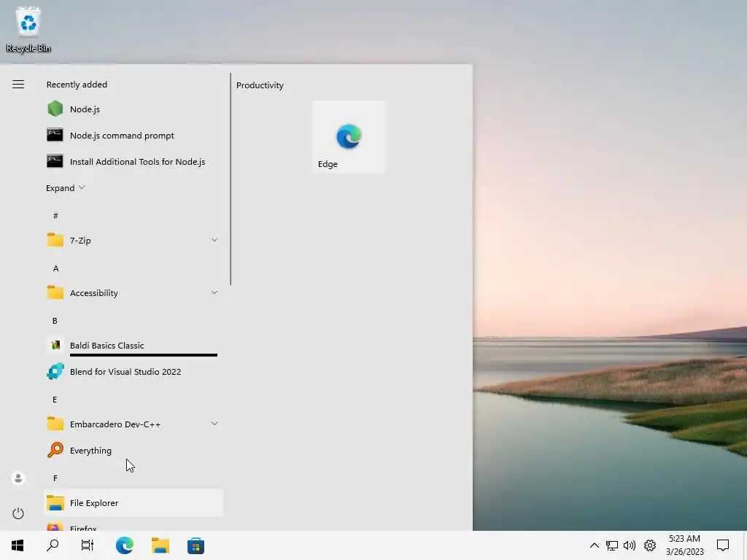Image resolution: width=747 pixels, height=560 pixels.
Task: Click the B letter group header
Action: tap(55, 321)
